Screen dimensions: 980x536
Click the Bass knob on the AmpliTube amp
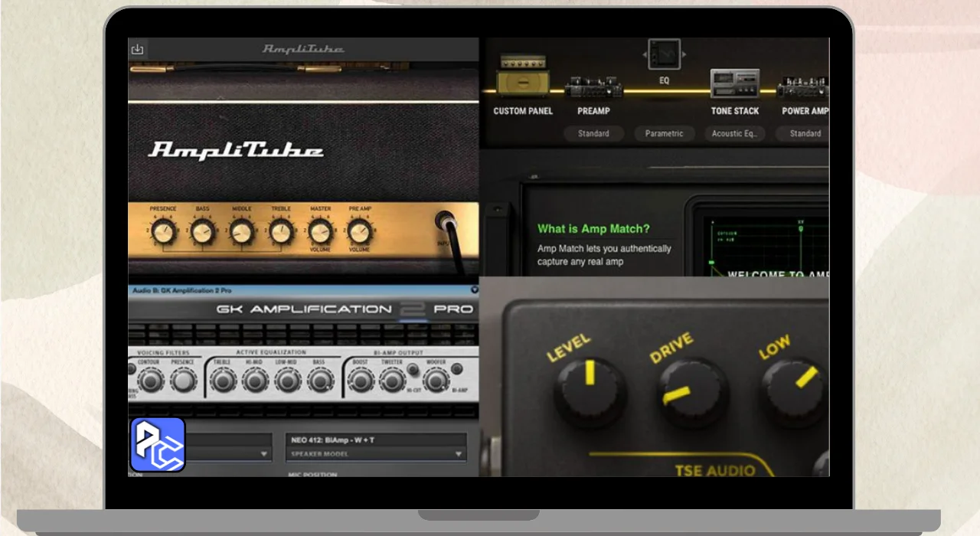click(x=202, y=231)
